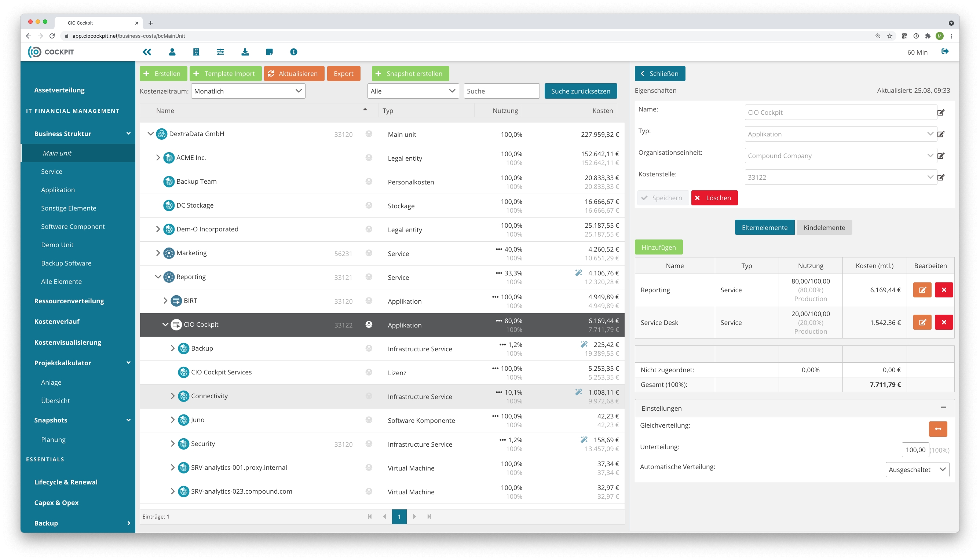Open the Kostenzeitraum Monatlich dropdown

point(248,91)
